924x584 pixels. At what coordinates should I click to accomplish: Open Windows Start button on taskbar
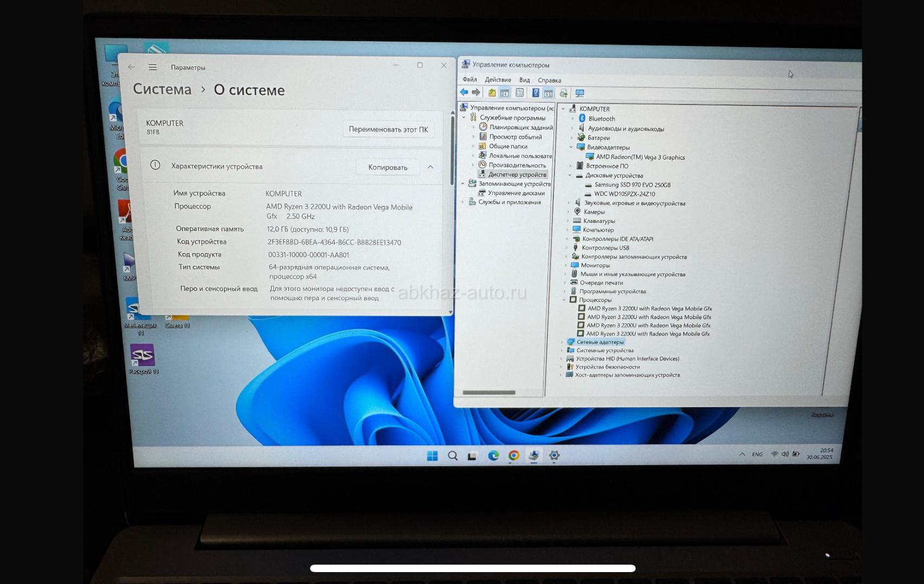(x=432, y=456)
